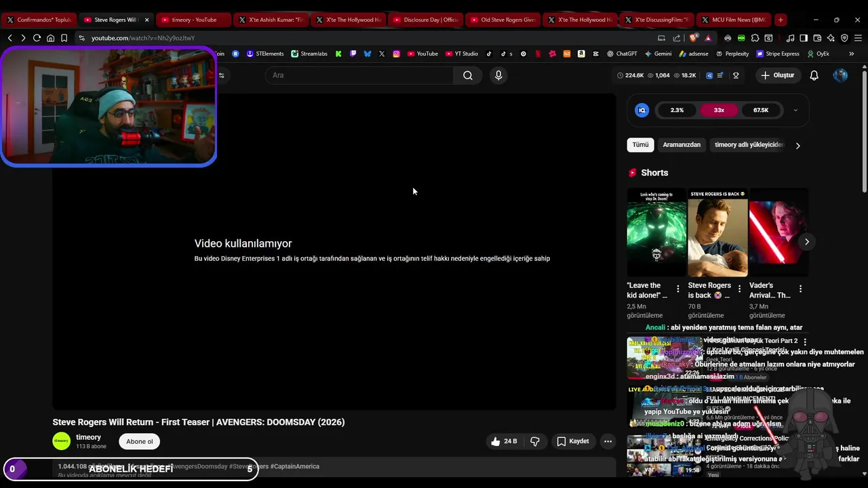Open the timeory channel name link
The height and width of the screenshot is (488, 868).
[x=88, y=437]
